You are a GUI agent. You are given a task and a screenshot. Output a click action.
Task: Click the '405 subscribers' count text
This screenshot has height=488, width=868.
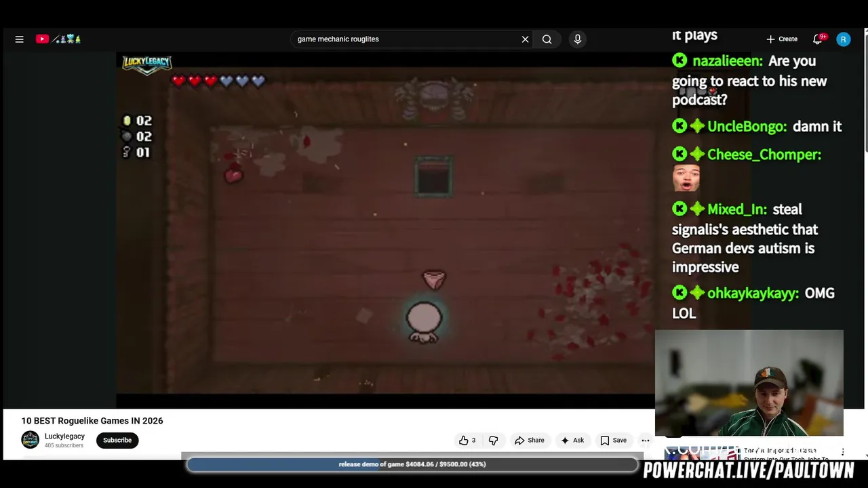pos(64,446)
